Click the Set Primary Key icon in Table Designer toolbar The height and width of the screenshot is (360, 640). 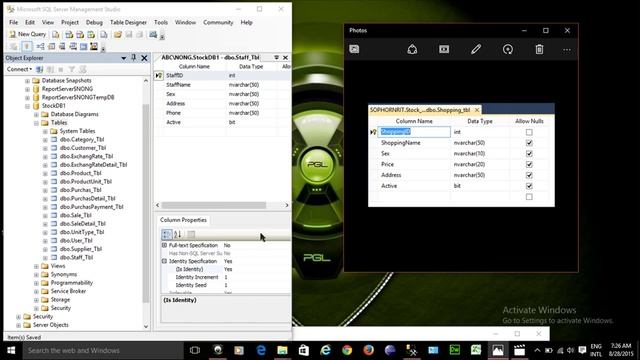(27, 47)
